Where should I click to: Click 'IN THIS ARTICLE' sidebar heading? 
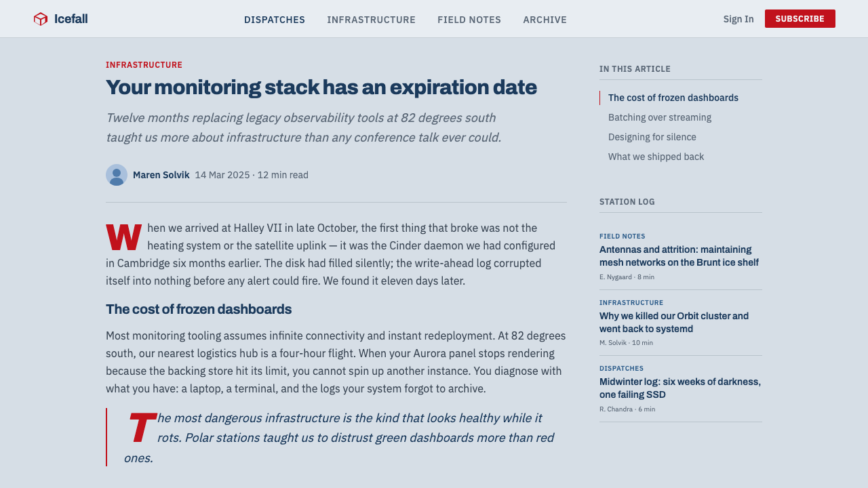click(x=635, y=69)
